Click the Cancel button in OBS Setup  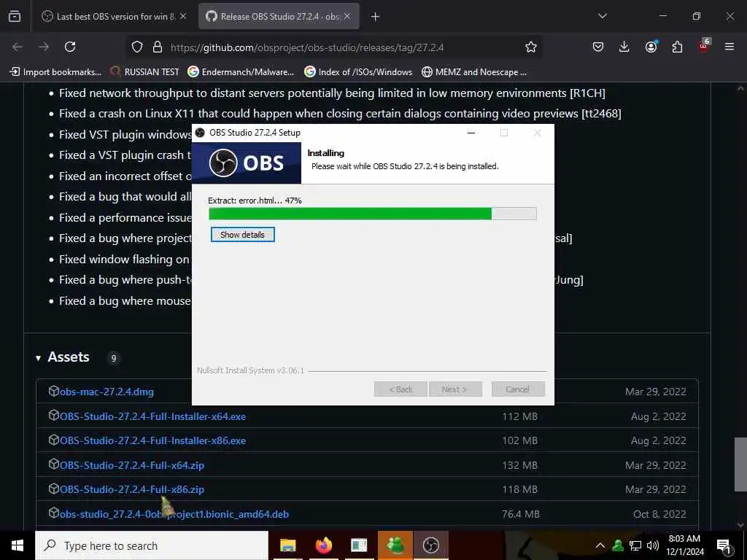[x=517, y=389]
